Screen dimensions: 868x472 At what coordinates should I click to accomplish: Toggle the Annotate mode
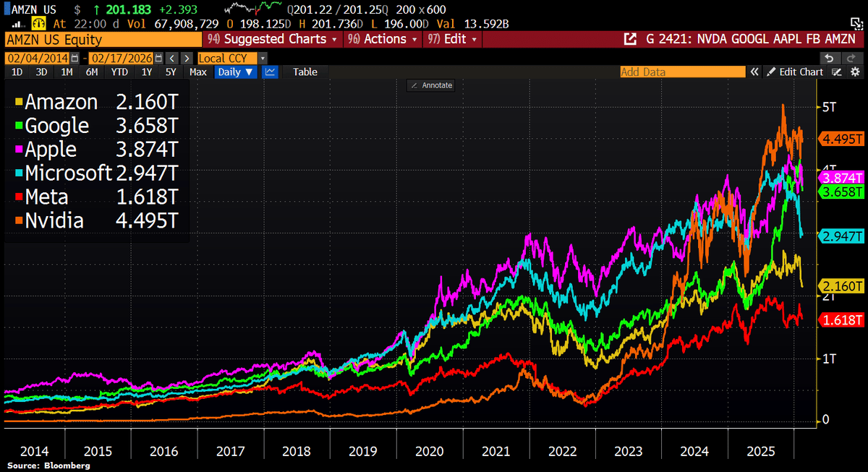click(431, 85)
